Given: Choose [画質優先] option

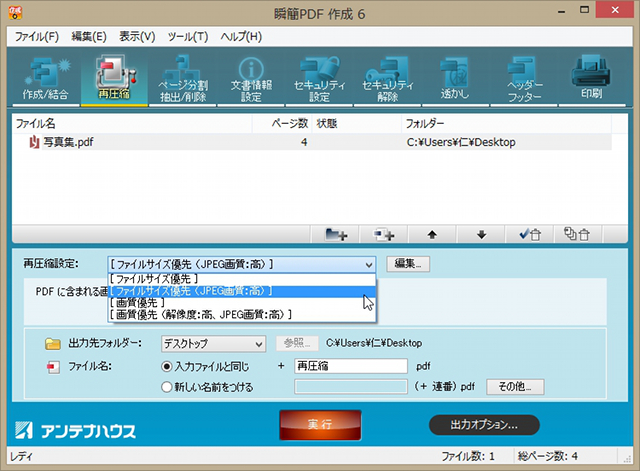Looking at the screenshot, I should coord(242,303).
